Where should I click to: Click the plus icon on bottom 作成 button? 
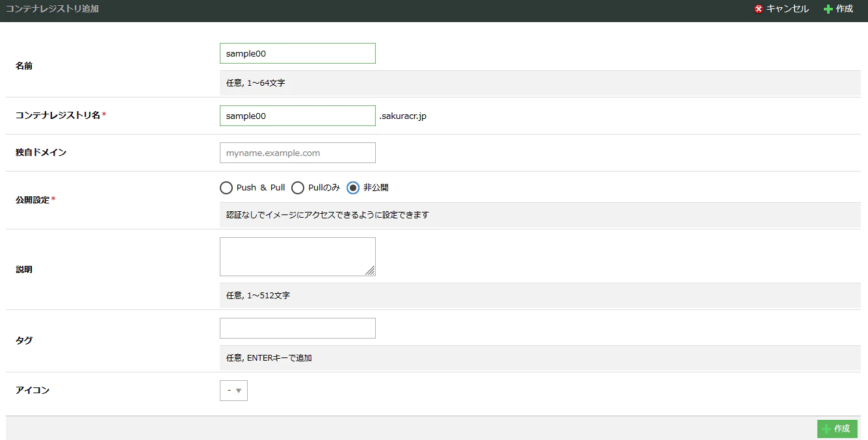point(826,429)
